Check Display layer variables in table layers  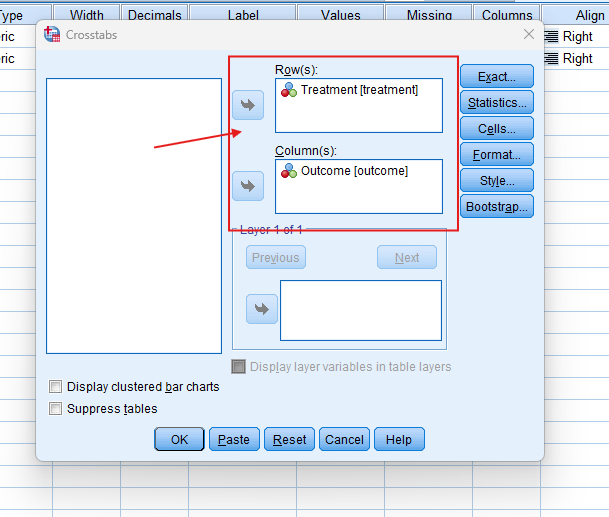239,367
